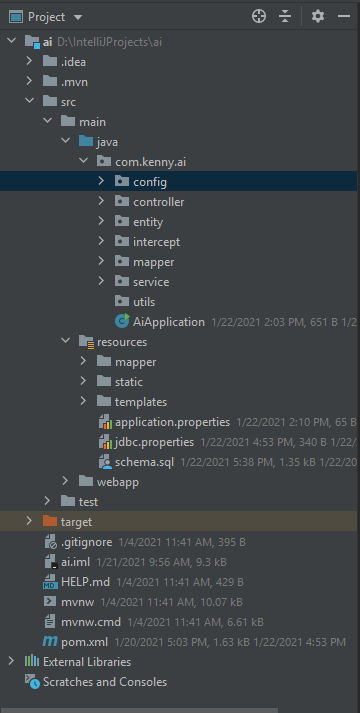Viewport: 360px width, 713px height.
Task: Collapse the com.kenny.ai package
Action: click(84, 161)
